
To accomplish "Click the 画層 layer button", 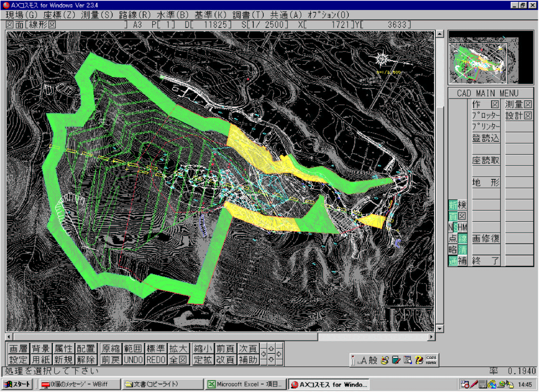I will point(19,348).
